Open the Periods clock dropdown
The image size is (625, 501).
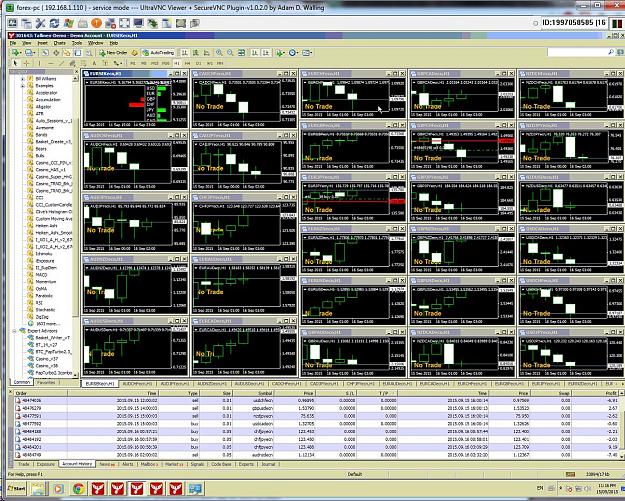[293, 53]
